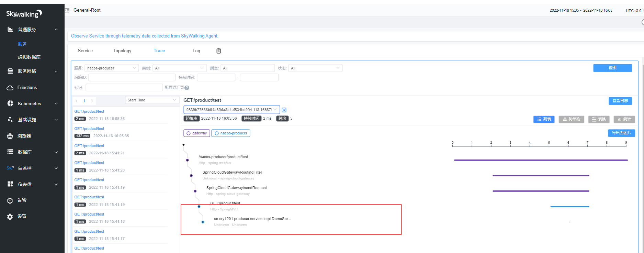Screen dimensions: 644x253
Task: Switch to 列表 list view
Action: tap(544, 119)
